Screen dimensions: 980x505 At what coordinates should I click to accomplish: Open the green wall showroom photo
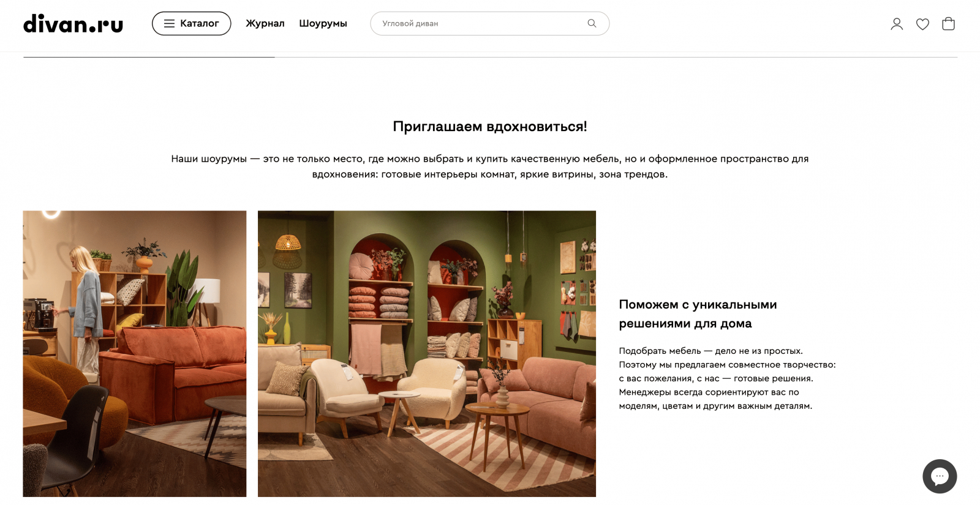click(427, 354)
